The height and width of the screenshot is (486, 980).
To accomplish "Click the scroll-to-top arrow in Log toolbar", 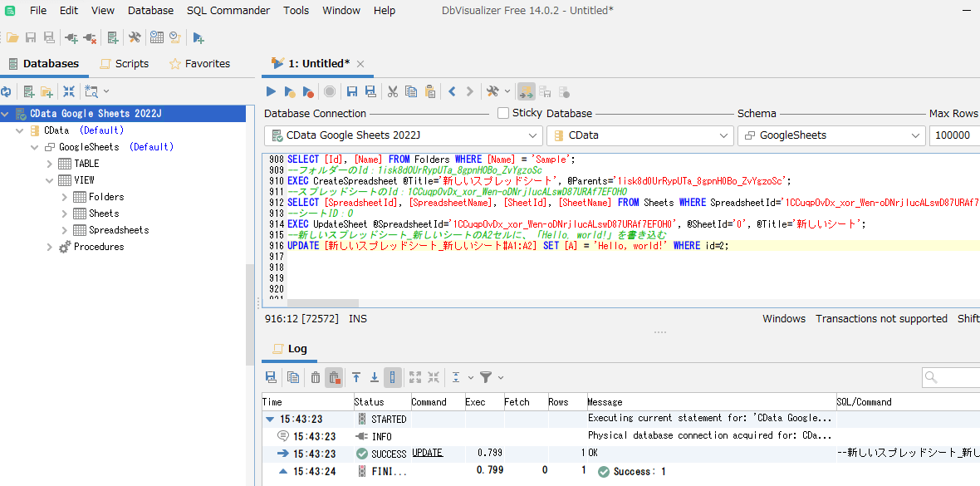I will click(x=356, y=376).
